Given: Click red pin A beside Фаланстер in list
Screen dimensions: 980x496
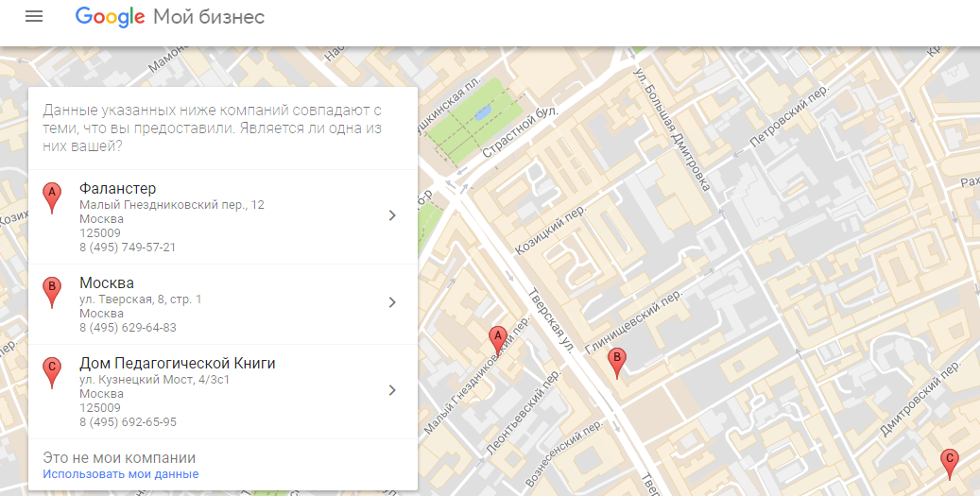Looking at the screenshot, I should [52, 198].
